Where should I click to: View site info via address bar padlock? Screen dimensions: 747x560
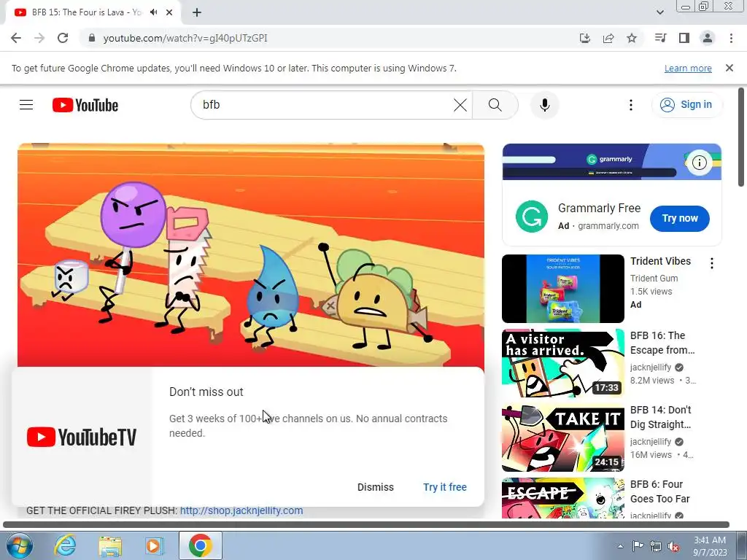pyautogui.click(x=93, y=38)
